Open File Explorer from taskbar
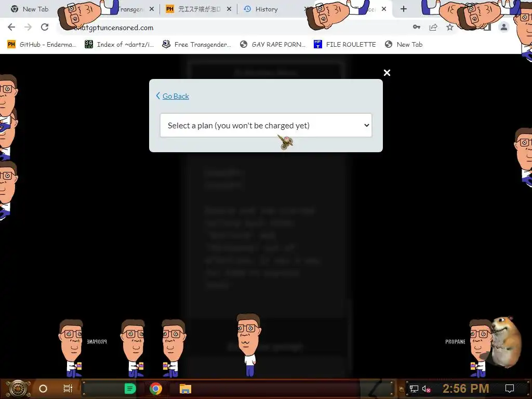Viewport: 532px width, 399px height. [185, 389]
